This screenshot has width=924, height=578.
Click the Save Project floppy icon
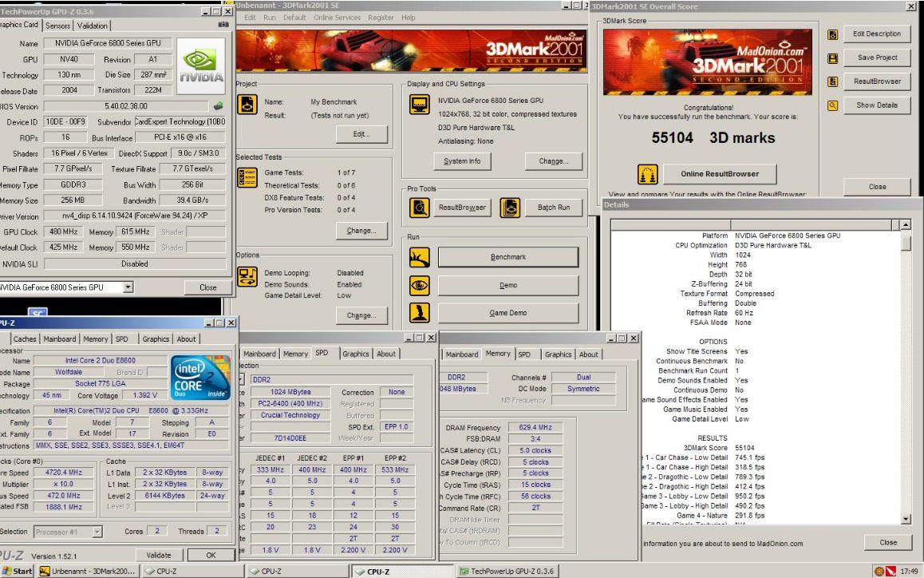[833, 58]
